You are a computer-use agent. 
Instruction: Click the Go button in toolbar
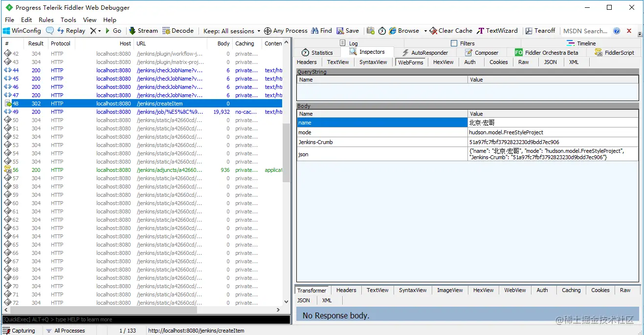click(113, 30)
